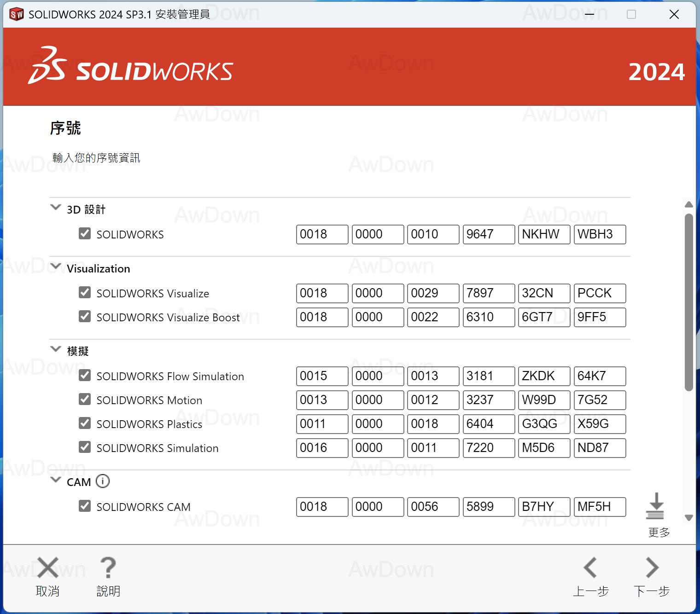Image resolution: width=700 pixels, height=614 pixels.
Task: Open Help with the question mark icon
Action: click(x=108, y=568)
